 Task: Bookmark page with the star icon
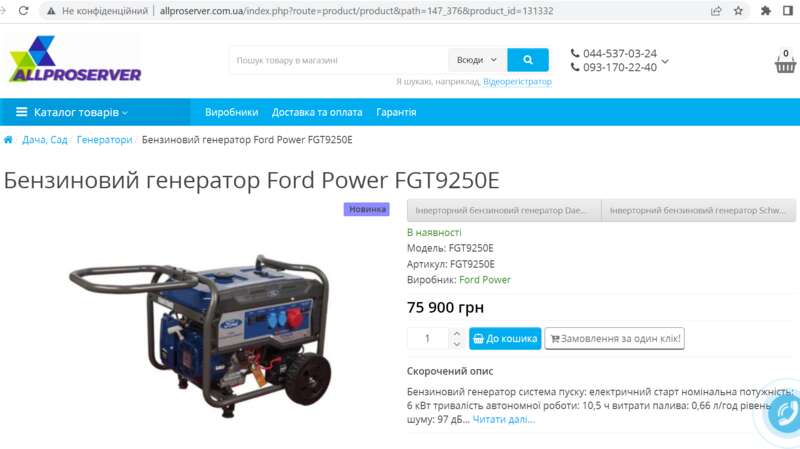[738, 11]
